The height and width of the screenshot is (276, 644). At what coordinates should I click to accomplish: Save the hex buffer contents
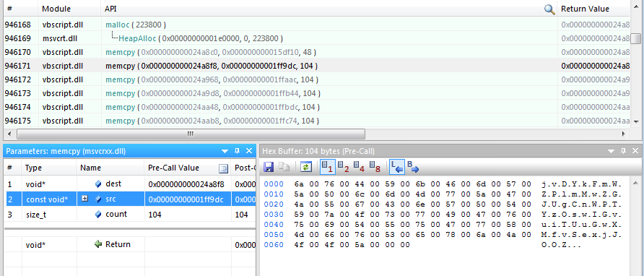(x=269, y=167)
